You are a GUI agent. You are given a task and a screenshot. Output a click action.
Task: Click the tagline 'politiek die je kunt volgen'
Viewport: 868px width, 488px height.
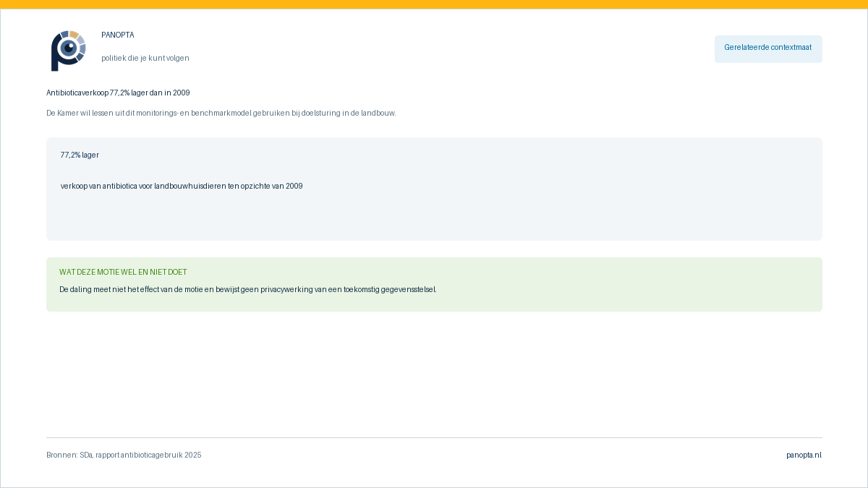coord(145,59)
